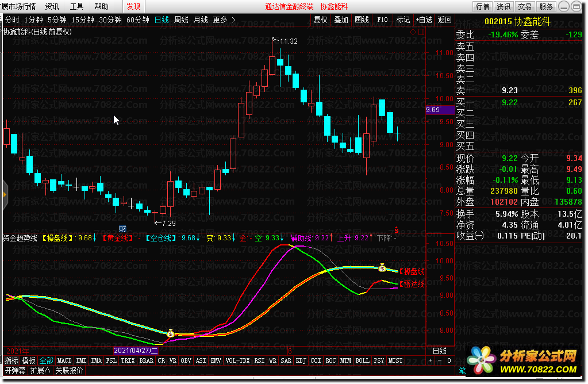Select the 1分钟 period
Viewport: 588px width, 384px height.
point(33,20)
